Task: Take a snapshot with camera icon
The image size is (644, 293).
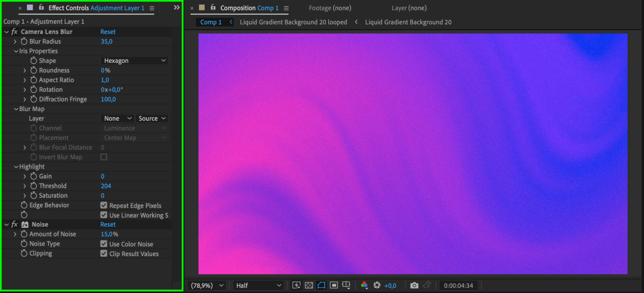Action: click(x=414, y=285)
